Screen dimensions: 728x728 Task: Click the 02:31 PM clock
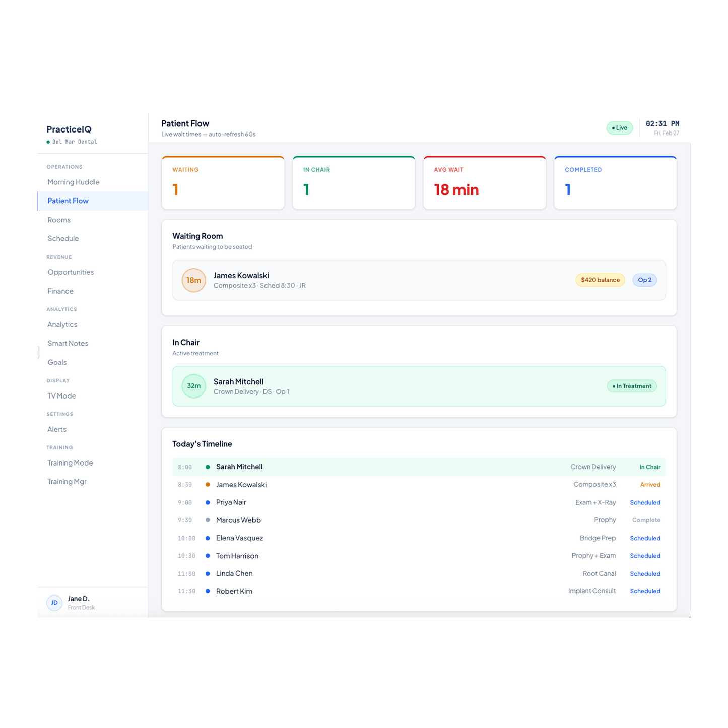coord(663,124)
